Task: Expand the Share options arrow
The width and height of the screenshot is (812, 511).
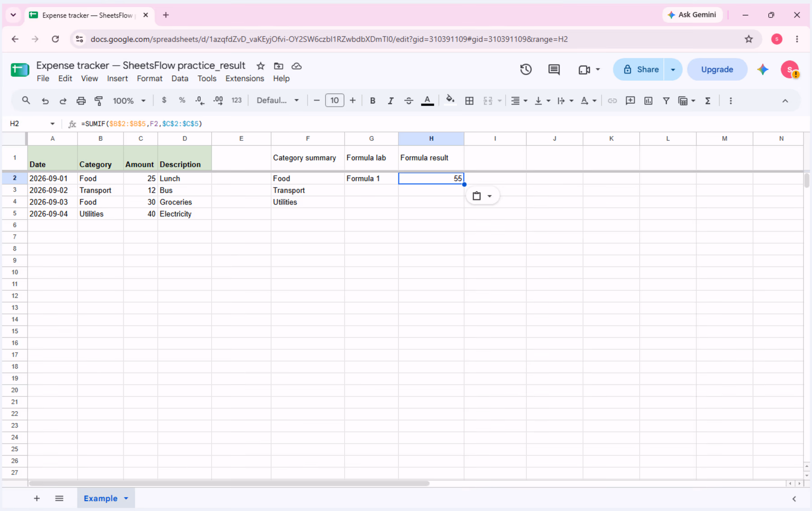Action: pos(673,70)
